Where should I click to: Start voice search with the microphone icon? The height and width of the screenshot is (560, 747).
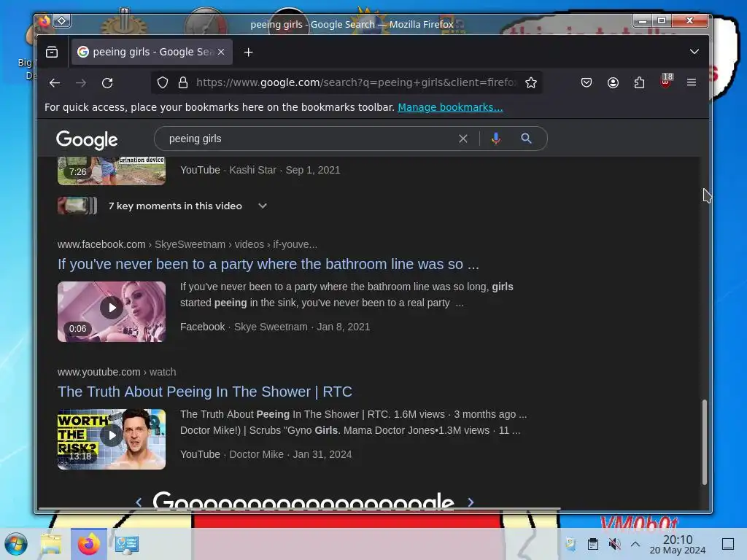coord(496,139)
